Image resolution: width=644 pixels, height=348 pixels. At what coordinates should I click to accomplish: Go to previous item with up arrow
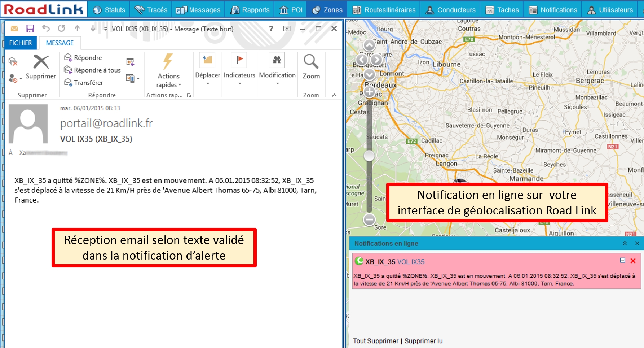77,28
